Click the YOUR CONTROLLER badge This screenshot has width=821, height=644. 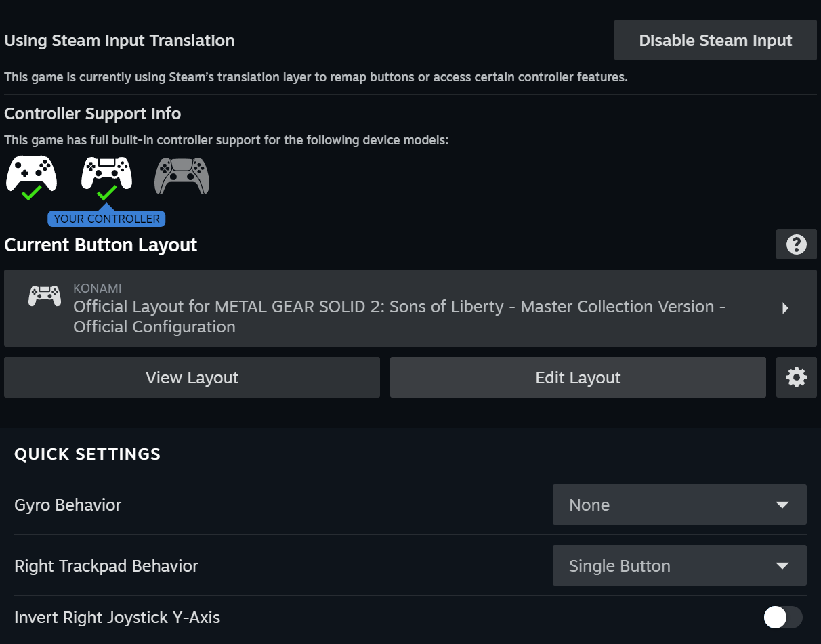point(106,219)
